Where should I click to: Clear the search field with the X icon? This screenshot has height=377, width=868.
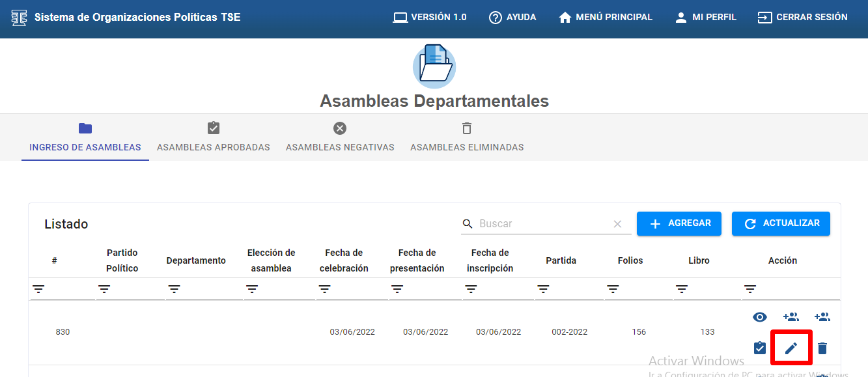(617, 224)
